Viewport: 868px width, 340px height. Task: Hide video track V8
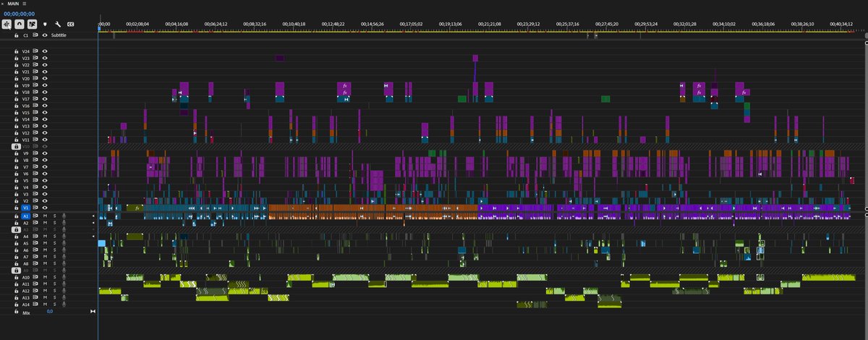(x=45, y=160)
